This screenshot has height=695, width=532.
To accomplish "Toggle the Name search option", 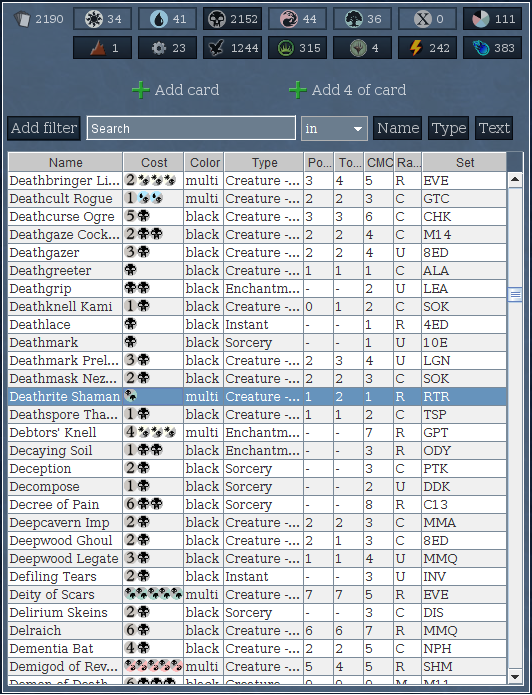I will pyautogui.click(x=398, y=128).
